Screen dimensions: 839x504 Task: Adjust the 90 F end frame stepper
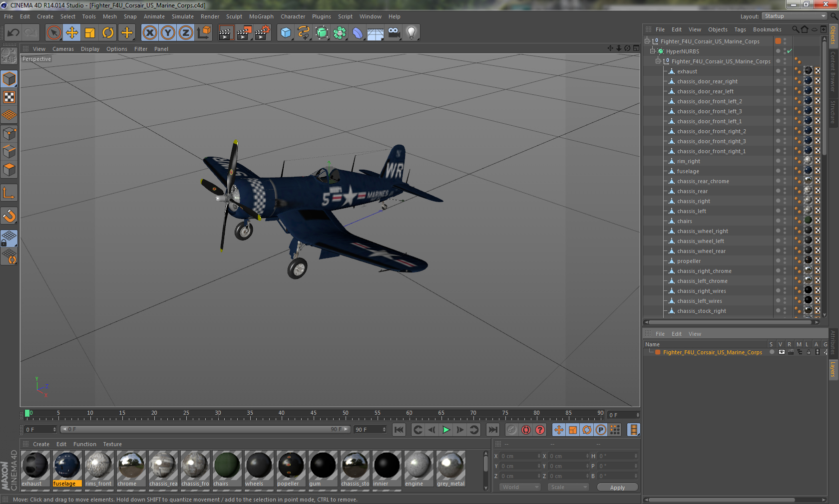pos(384,430)
